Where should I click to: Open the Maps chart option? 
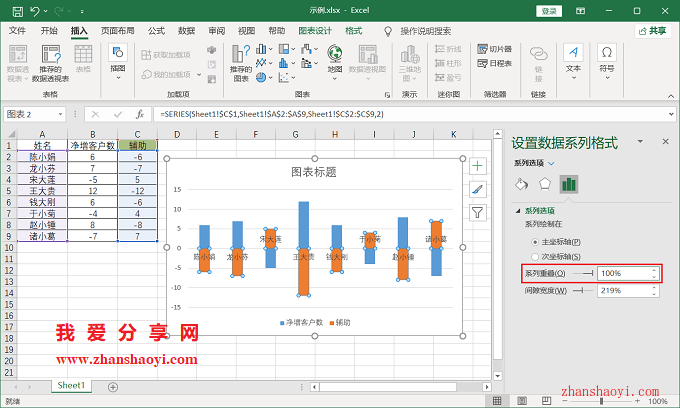tap(334, 62)
